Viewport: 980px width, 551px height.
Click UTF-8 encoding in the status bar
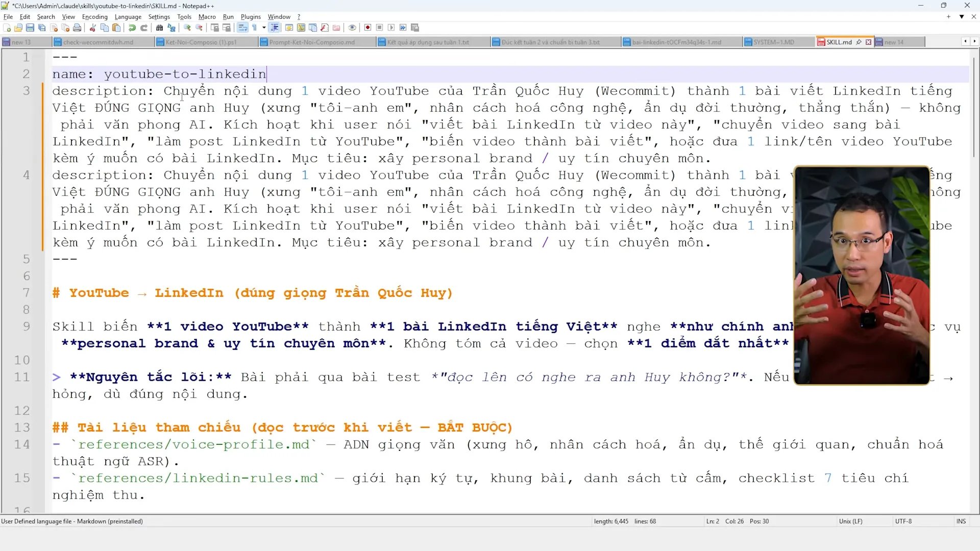pos(903,521)
